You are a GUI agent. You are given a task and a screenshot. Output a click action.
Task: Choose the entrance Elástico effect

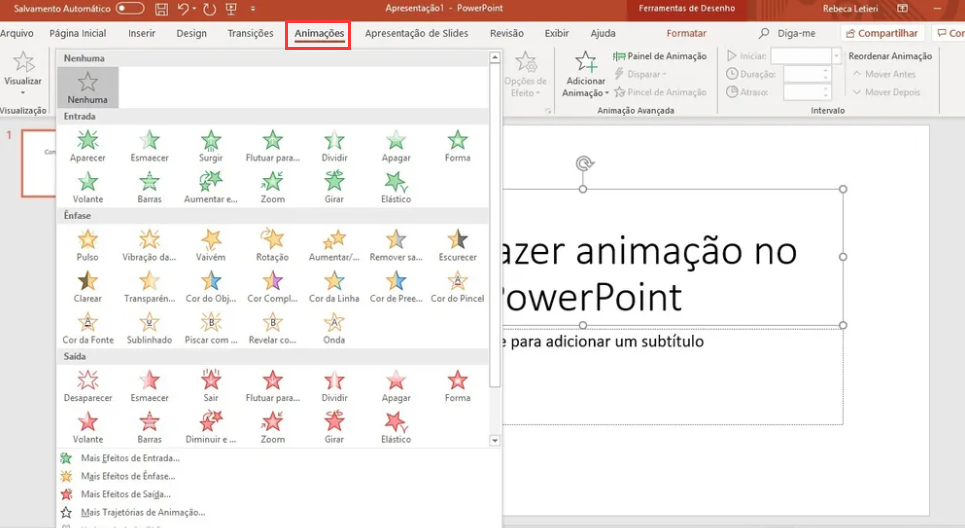pyautogui.click(x=396, y=188)
